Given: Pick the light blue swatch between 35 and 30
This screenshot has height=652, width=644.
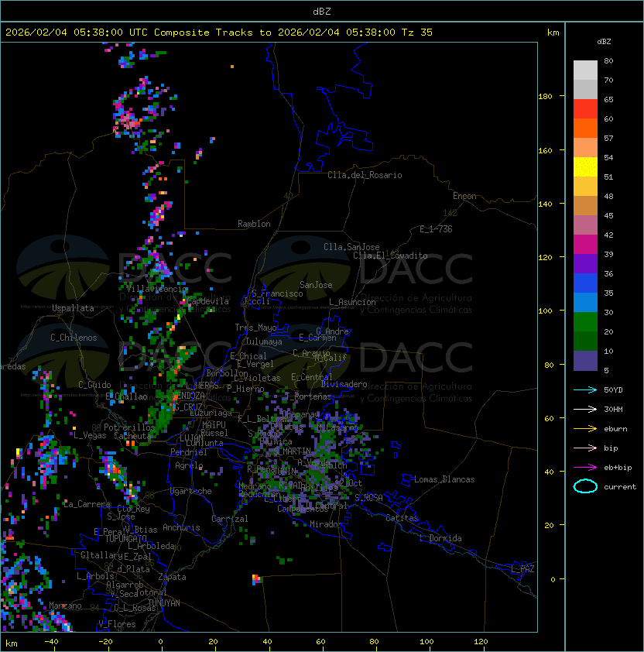Looking at the screenshot, I should [x=585, y=302].
